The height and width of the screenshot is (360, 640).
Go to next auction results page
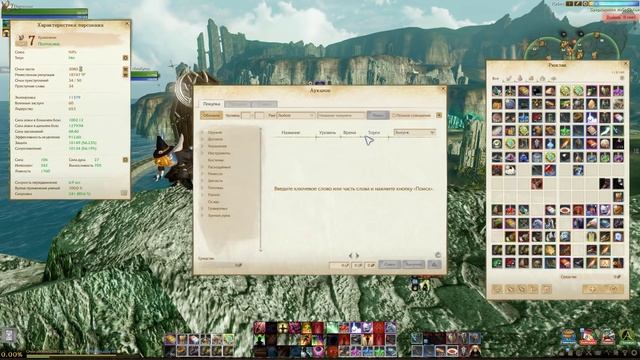pos(357,256)
